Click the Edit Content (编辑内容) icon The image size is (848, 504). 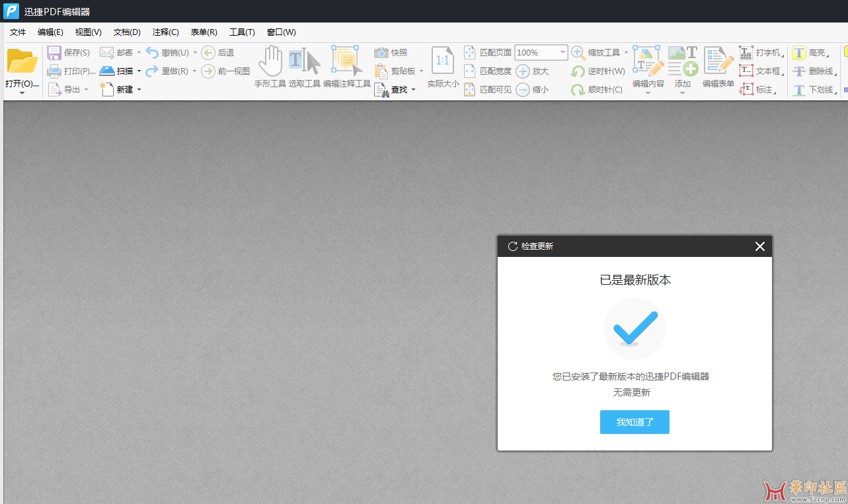(x=648, y=61)
